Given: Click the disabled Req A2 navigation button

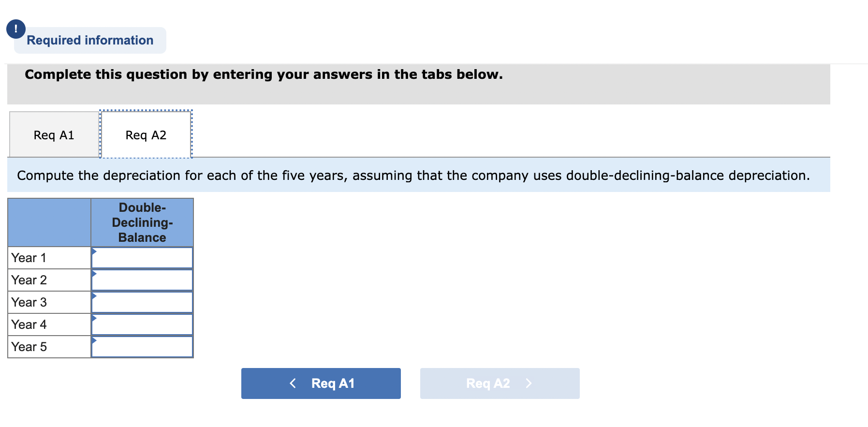Looking at the screenshot, I should click(x=500, y=383).
